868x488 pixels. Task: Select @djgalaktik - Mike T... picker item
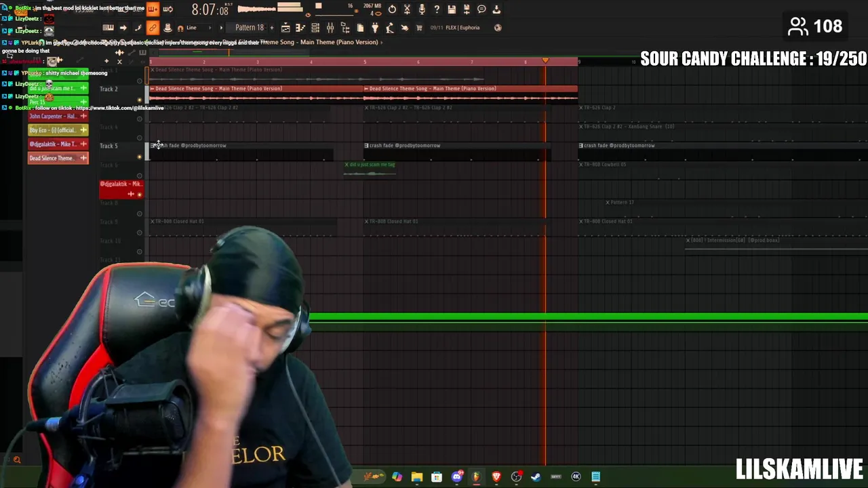click(x=58, y=144)
